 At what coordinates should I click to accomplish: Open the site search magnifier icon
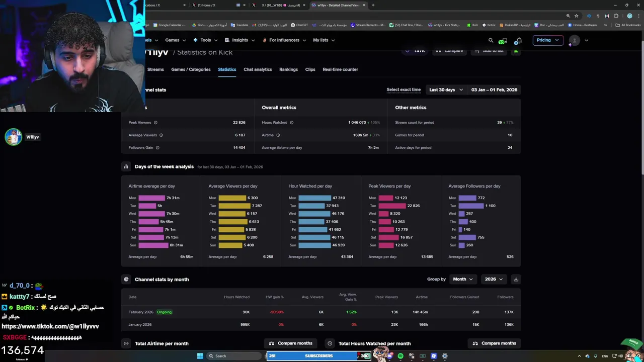(x=491, y=40)
